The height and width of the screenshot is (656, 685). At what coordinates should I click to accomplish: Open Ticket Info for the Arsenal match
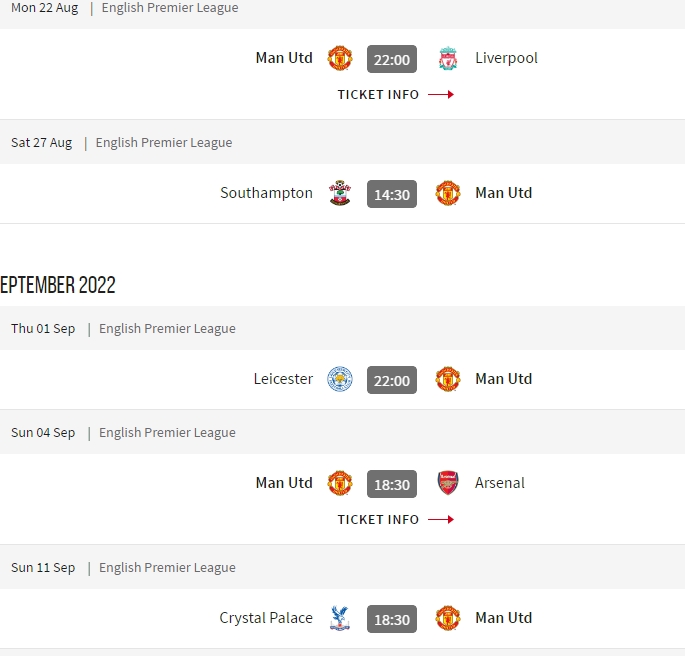(x=396, y=520)
